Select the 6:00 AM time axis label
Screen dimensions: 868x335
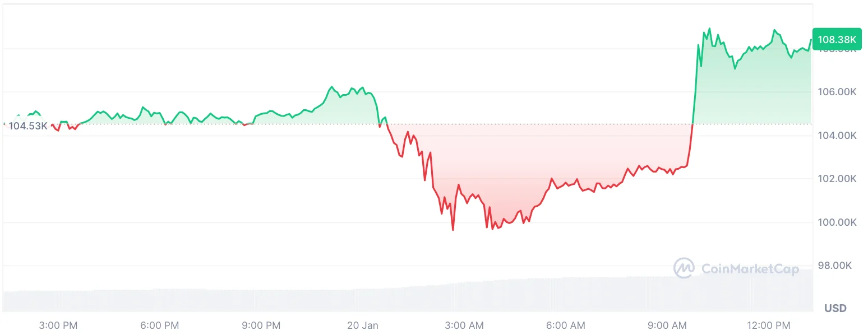[x=565, y=325]
